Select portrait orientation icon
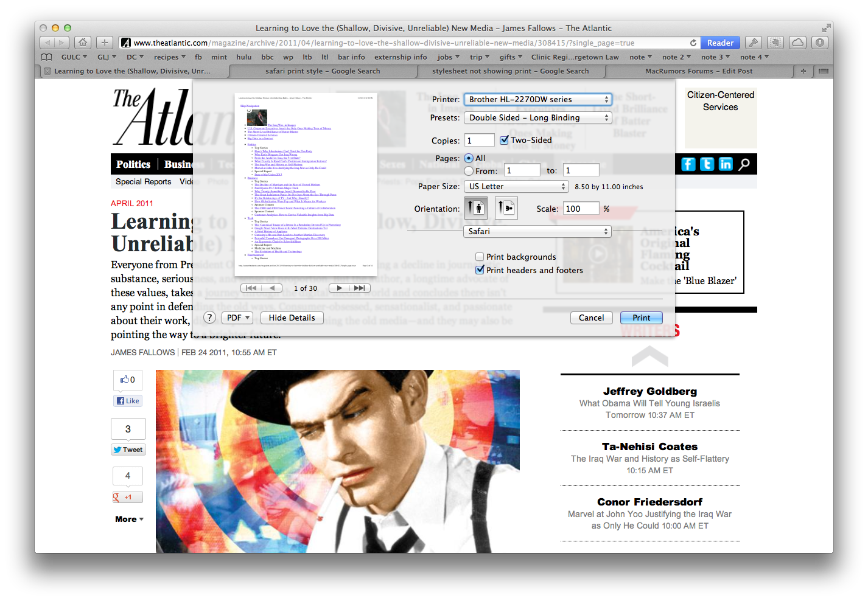The image size is (868, 601). [x=476, y=208]
